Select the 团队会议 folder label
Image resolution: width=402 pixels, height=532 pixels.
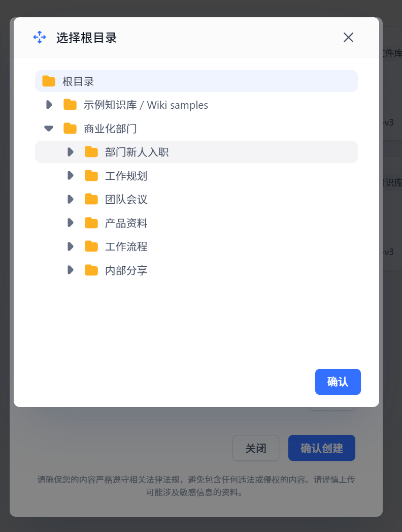tap(126, 199)
